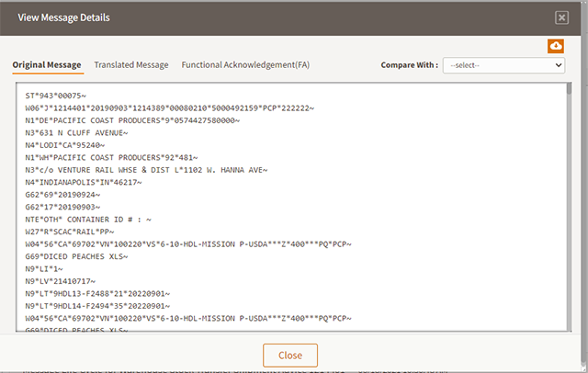The image size is (588, 373).
Task: Click the orange cloud download icon
Action: [555, 46]
